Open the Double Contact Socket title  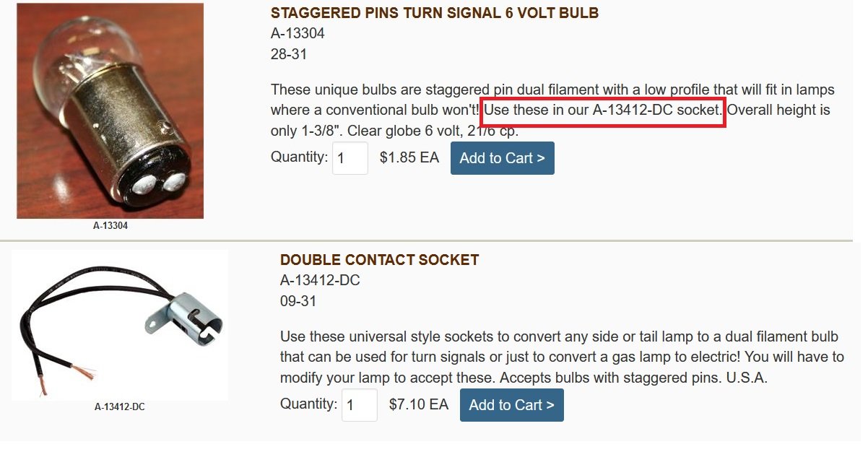pyautogui.click(x=379, y=260)
